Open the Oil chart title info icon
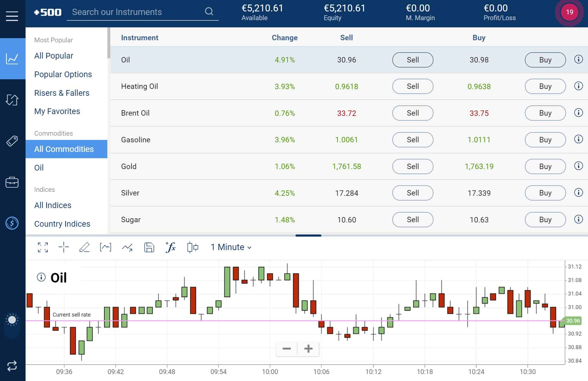The width and height of the screenshot is (588, 381). pos(41,277)
